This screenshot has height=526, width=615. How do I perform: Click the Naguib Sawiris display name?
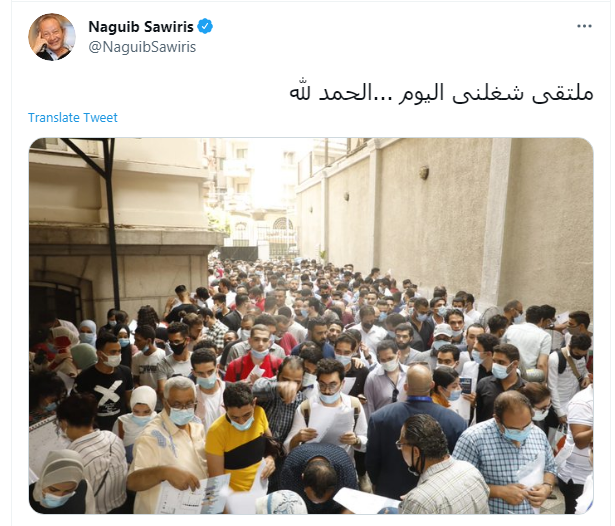click(x=141, y=27)
